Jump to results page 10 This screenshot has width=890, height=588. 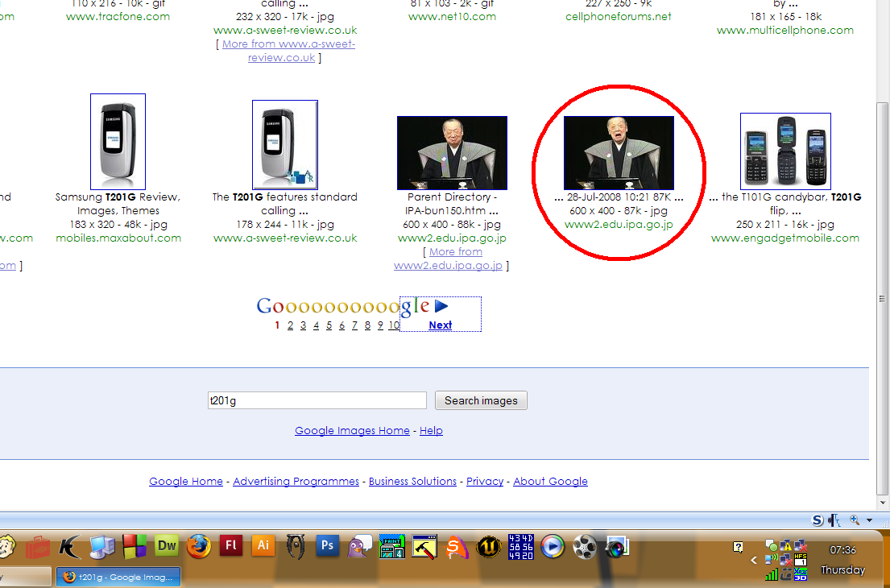click(394, 325)
